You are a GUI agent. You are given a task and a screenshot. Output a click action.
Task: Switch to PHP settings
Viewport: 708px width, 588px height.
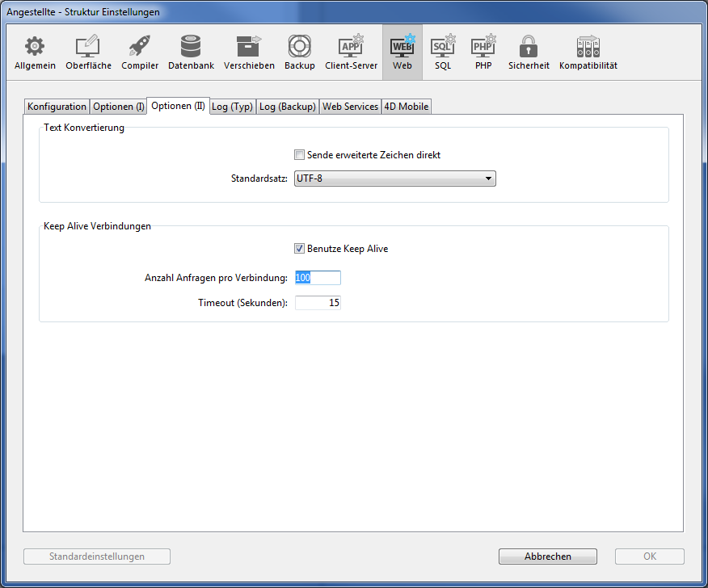click(x=483, y=52)
